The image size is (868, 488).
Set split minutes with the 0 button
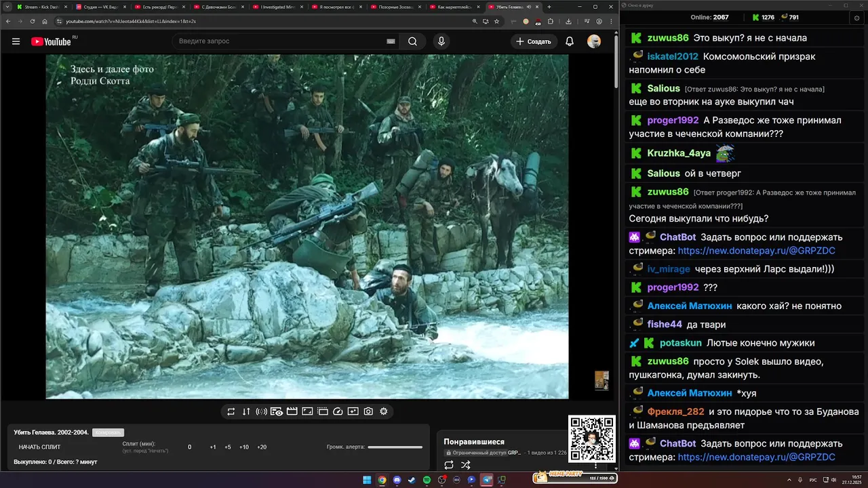(189, 447)
